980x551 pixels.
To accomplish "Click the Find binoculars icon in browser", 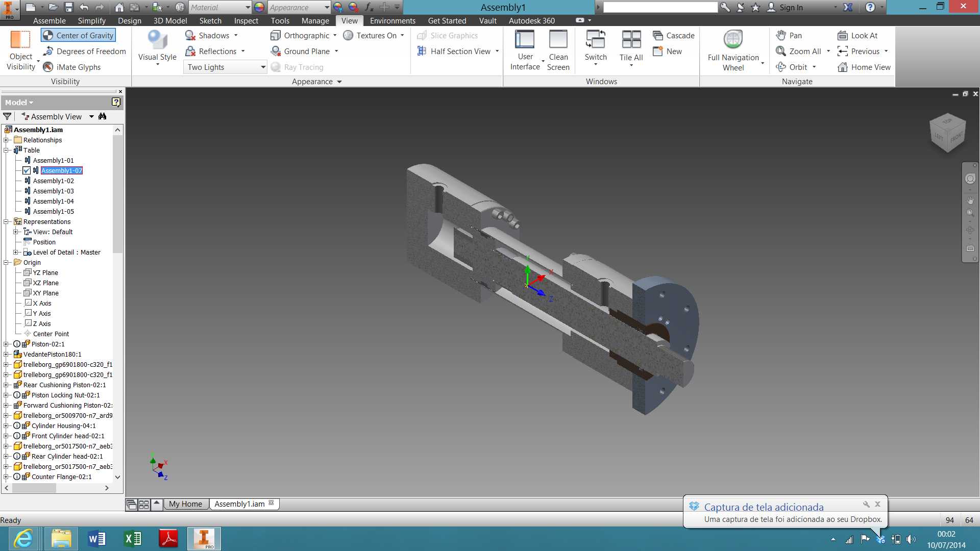I will pos(103,116).
